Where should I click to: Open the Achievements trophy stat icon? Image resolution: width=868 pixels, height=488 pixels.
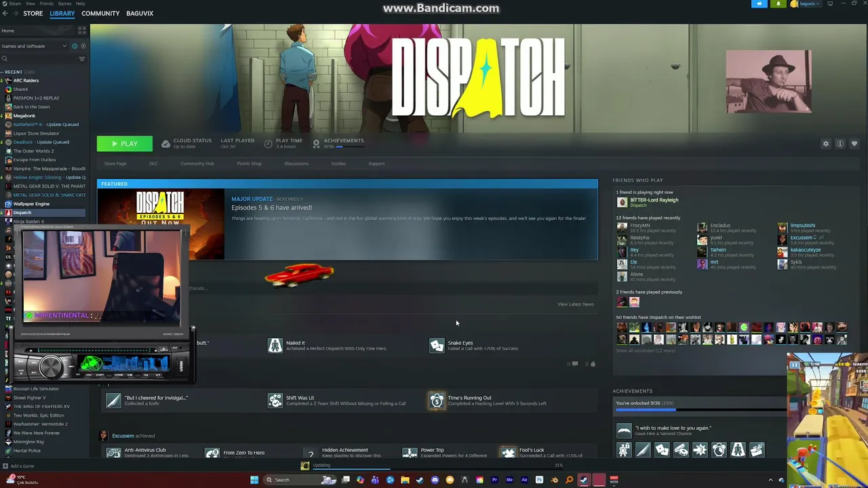316,144
